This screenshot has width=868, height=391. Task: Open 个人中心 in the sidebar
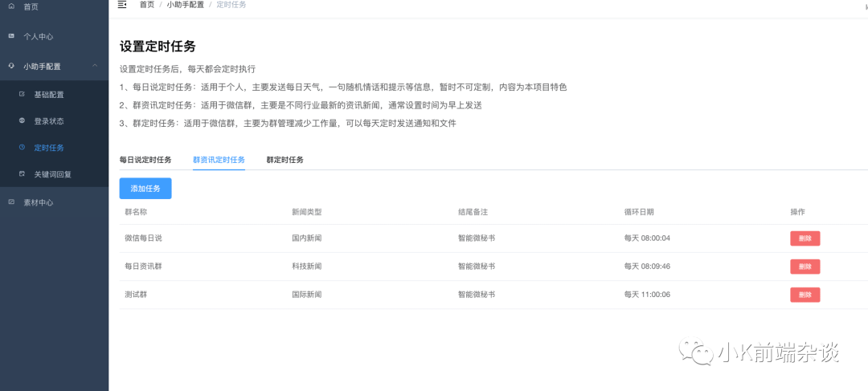pos(39,36)
